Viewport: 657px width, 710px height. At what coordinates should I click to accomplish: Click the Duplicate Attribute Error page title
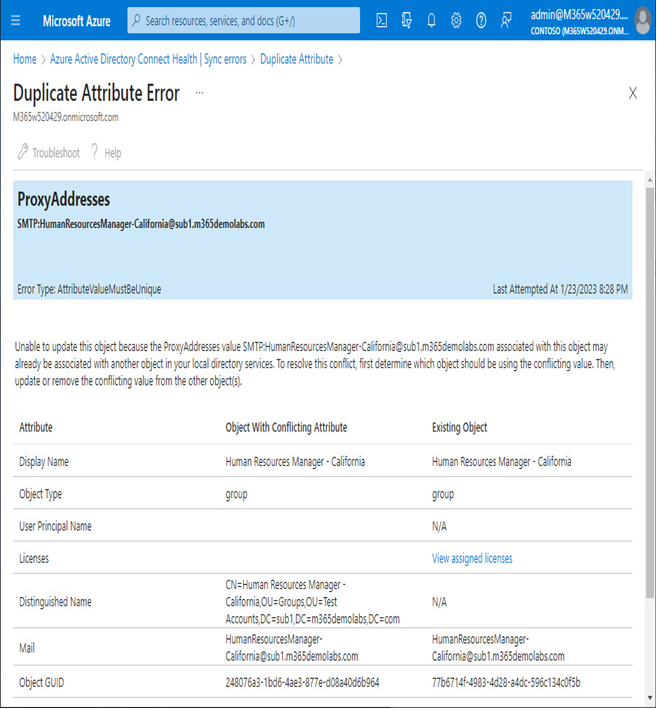click(x=96, y=93)
